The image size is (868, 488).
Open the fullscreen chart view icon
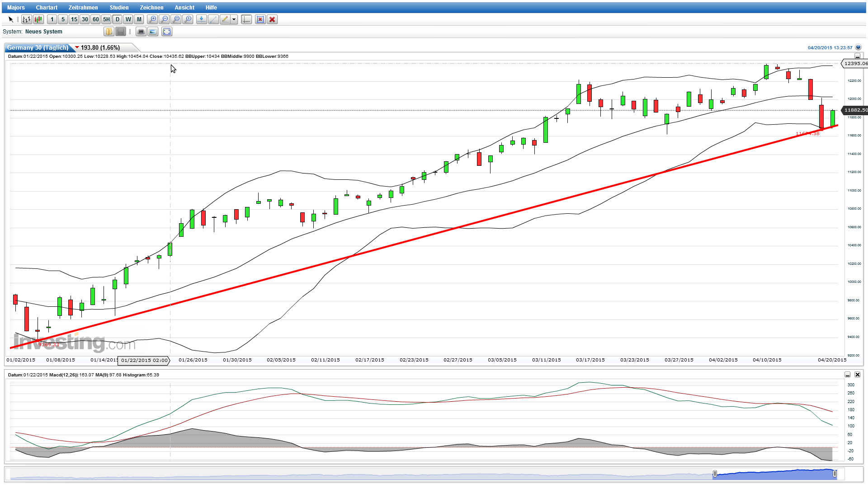(167, 32)
